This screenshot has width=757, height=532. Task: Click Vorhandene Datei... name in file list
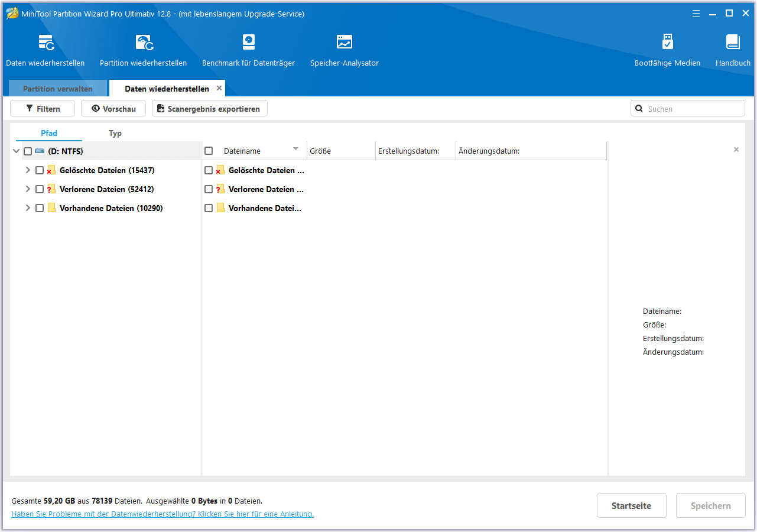(265, 208)
